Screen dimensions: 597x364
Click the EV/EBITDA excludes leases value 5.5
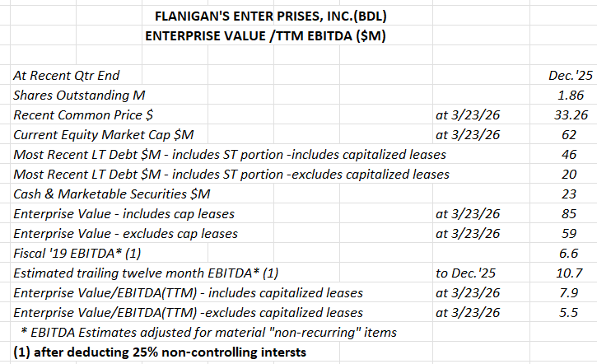coord(569,313)
